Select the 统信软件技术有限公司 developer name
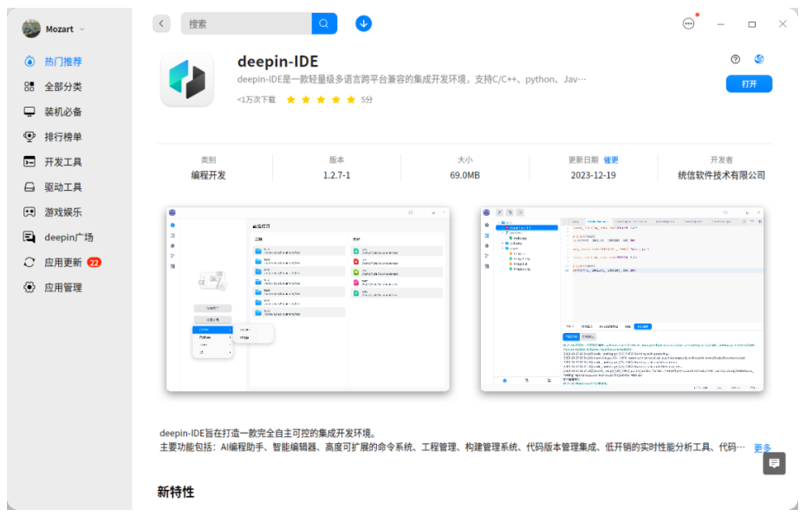This screenshot has height=516, width=812. point(721,175)
